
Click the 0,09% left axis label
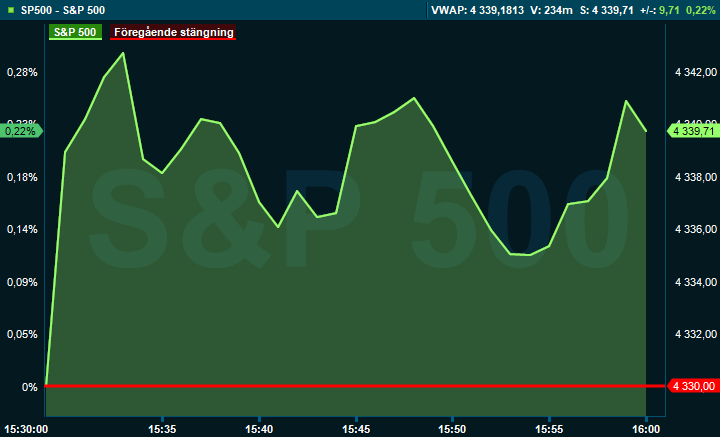tap(22, 282)
